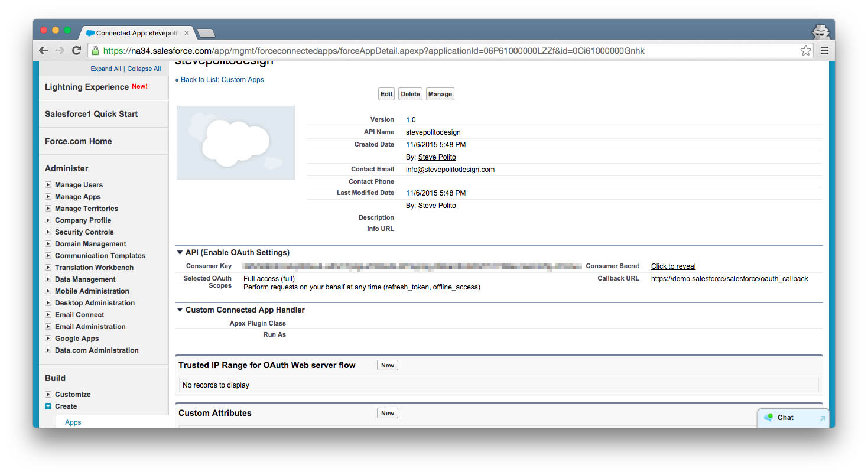Click the browser back arrow
This screenshot has height=475, width=868.
[x=43, y=51]
